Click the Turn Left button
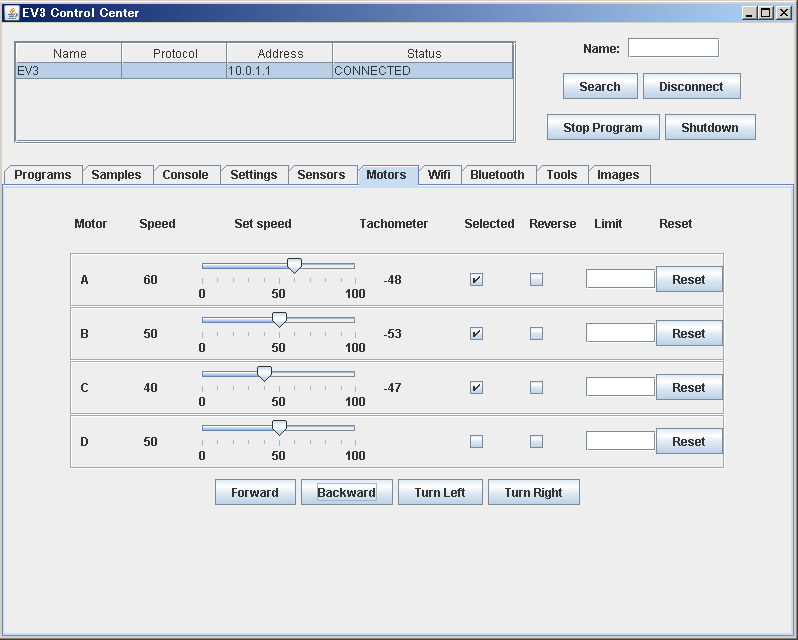Viewport: 798px width, 640px height. coord(440,492)
